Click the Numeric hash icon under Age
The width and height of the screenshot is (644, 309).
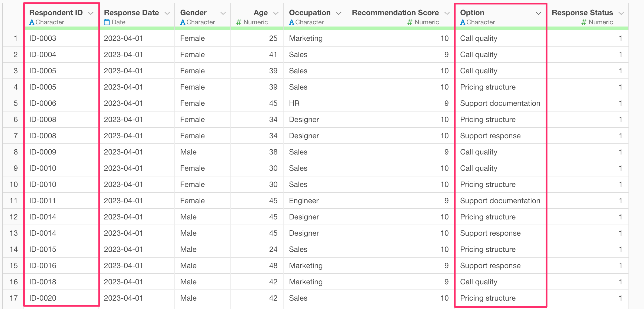click(x=238, y=22)
